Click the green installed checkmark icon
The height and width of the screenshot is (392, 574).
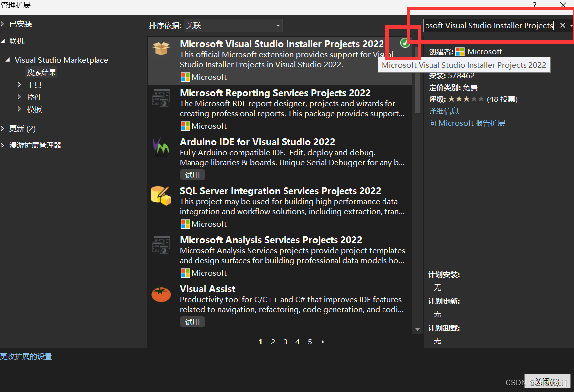tap(405, 43)
